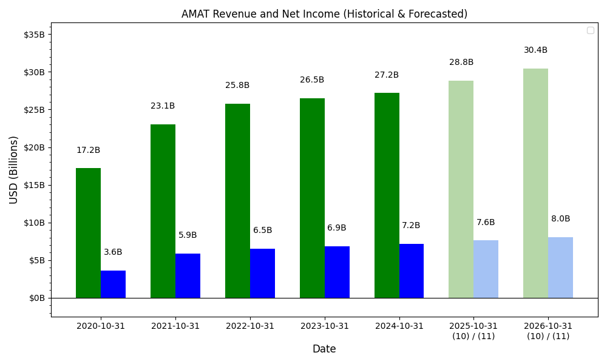Select the 2020-10-31 green revenue bar
This screenshot has width=607, height=364.
(x=88, y=233)
